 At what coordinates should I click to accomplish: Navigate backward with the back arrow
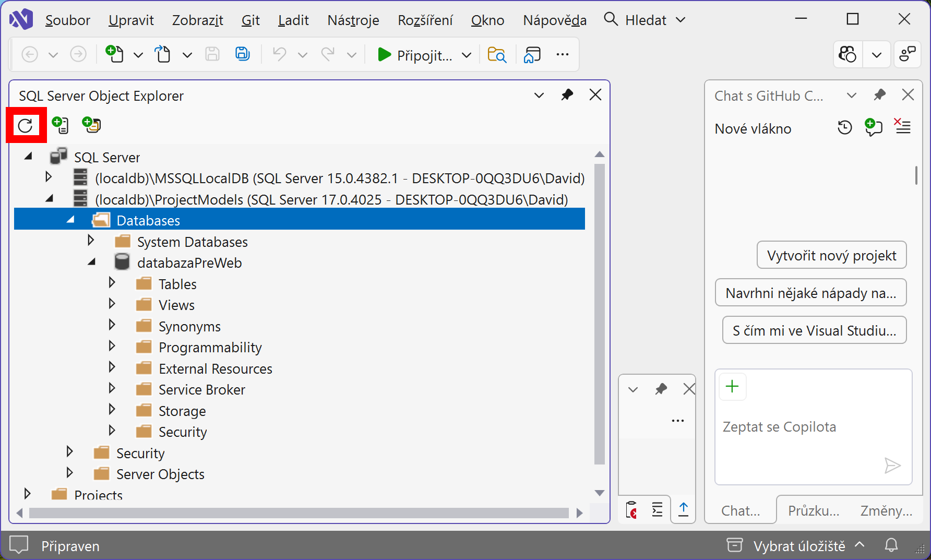click(30, 54)
